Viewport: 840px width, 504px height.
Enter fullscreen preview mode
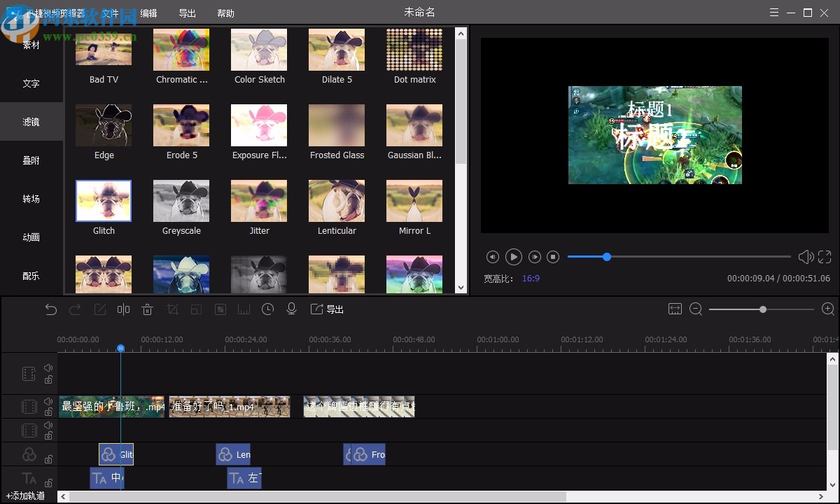point(825,257)
